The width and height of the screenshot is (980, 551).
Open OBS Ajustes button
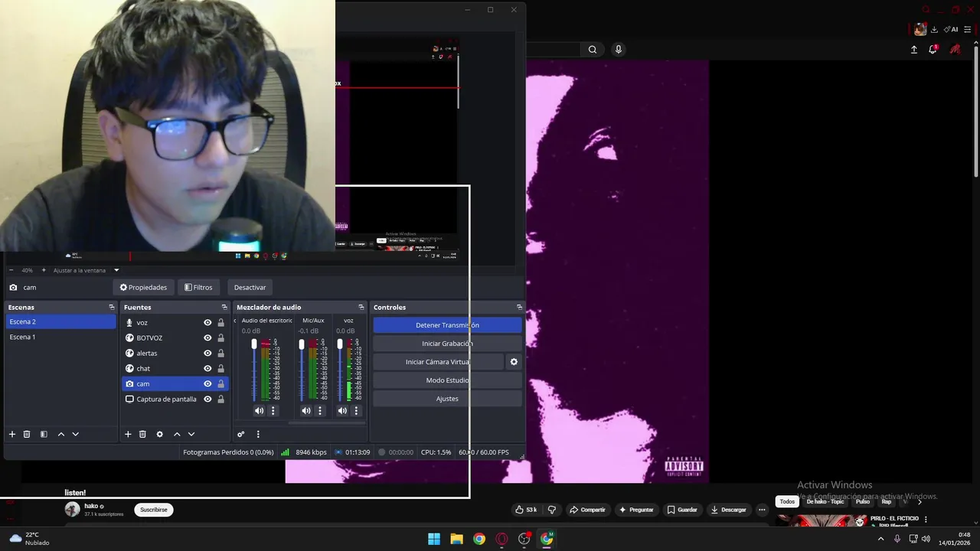pos(447,399)
